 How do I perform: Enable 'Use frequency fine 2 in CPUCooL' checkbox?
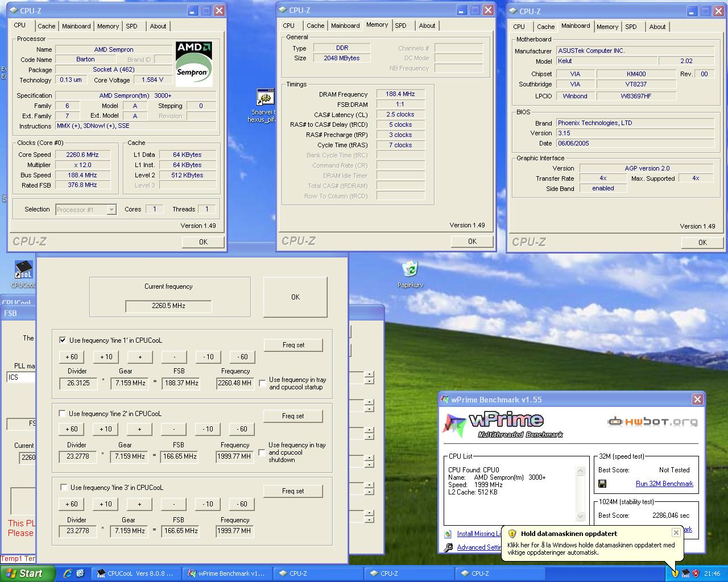62,413
